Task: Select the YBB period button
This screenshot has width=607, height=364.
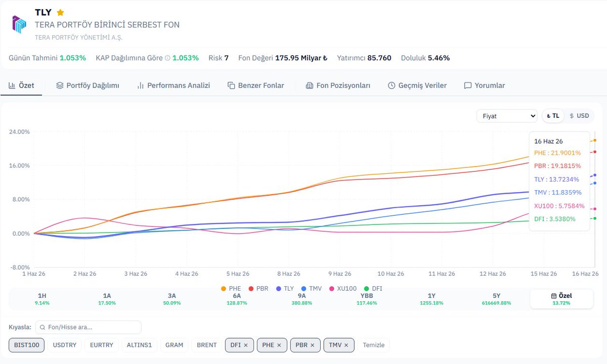Action: (x=367, y=299)
